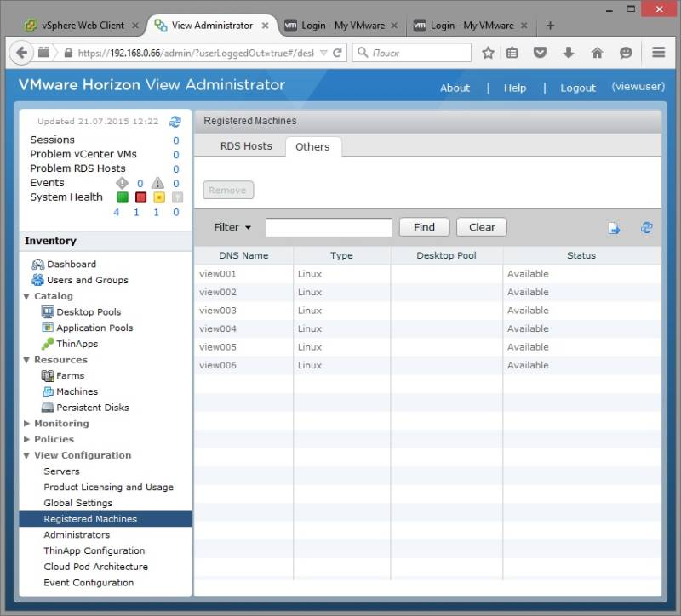Select the view006 machine row

coord(427,365)
